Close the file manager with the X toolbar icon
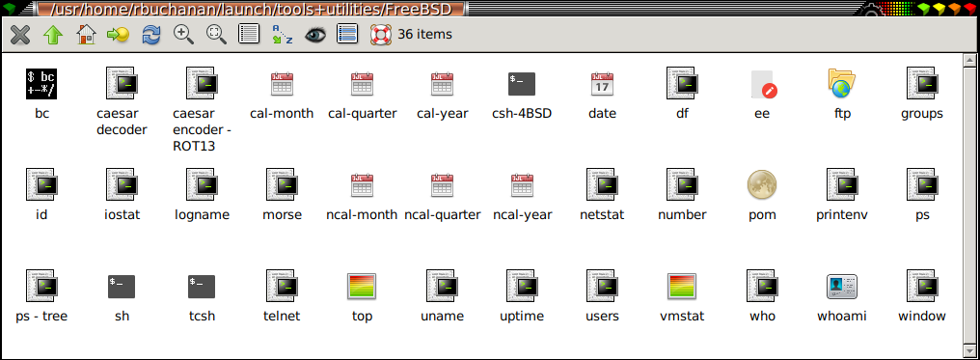Screen dimensions: 980x360 click(x=20, y=35)
